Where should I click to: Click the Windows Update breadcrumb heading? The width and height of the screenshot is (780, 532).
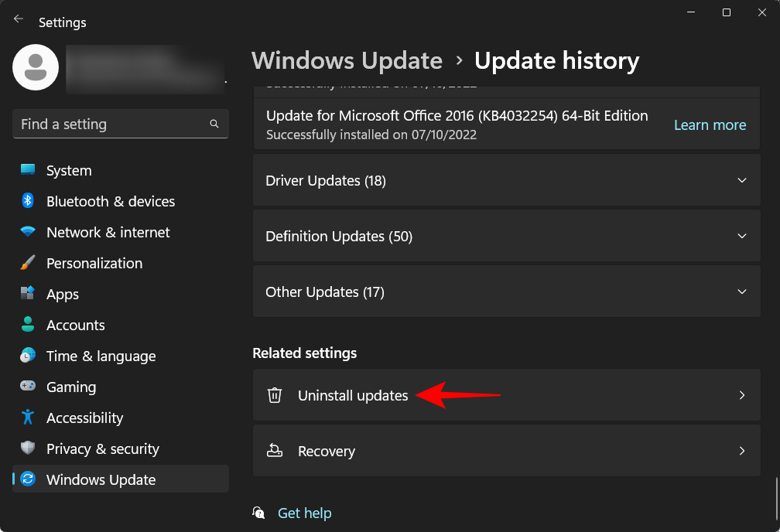(x=347, y=60)
